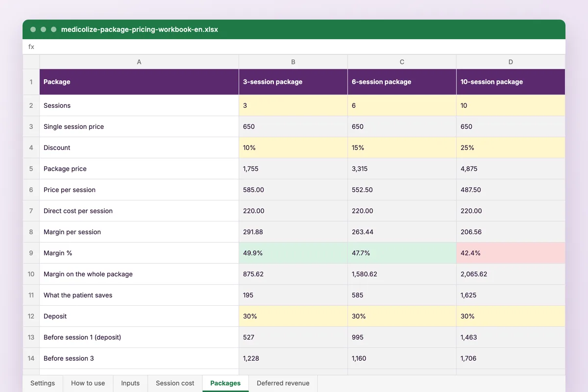Click the before session 3 value 1,706

tap(511, 358)
